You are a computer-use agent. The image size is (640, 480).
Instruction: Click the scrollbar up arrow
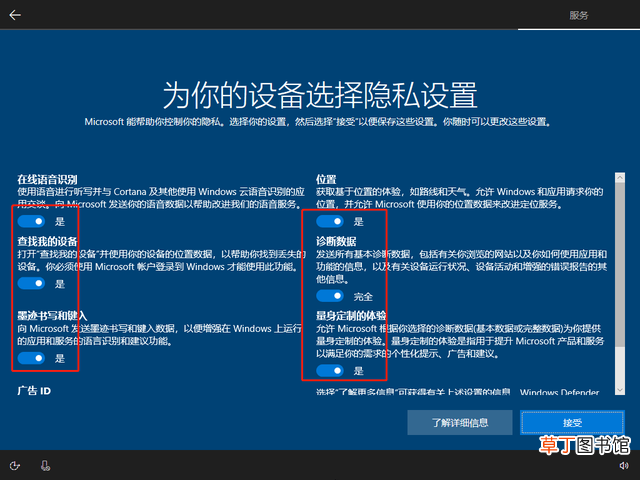point(620,177)
